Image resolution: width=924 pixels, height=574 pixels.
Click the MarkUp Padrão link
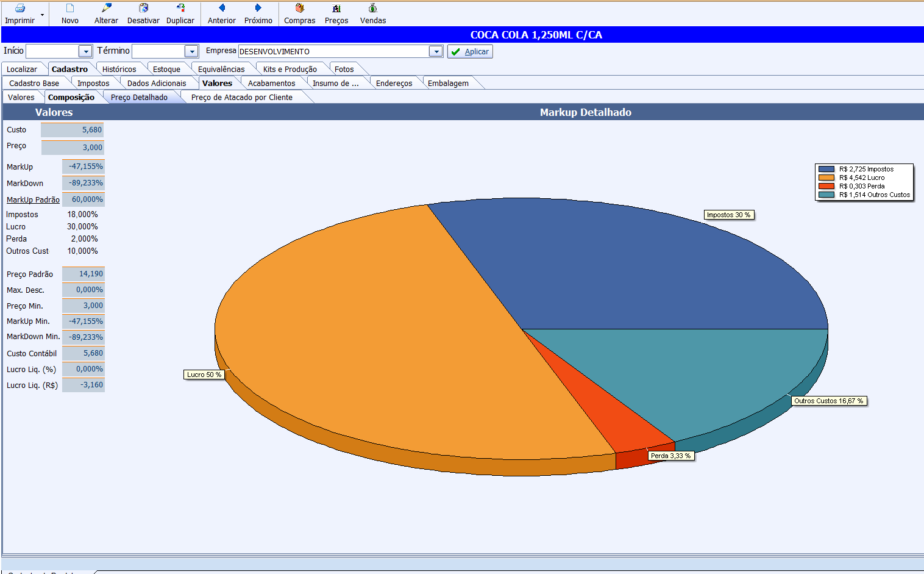click(33, 200)
